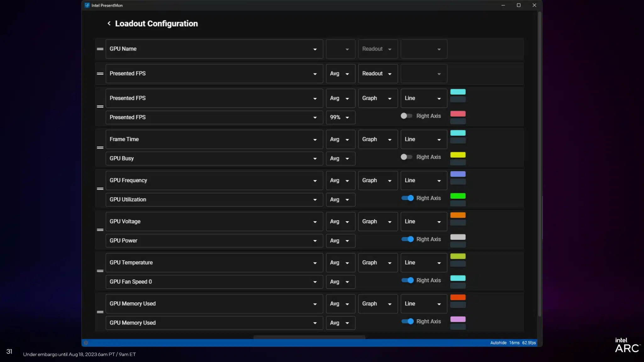This screenshot has width=644, height=362.
Task: Click the 62.5fps readout in status bar
Action: coord(529,343)
